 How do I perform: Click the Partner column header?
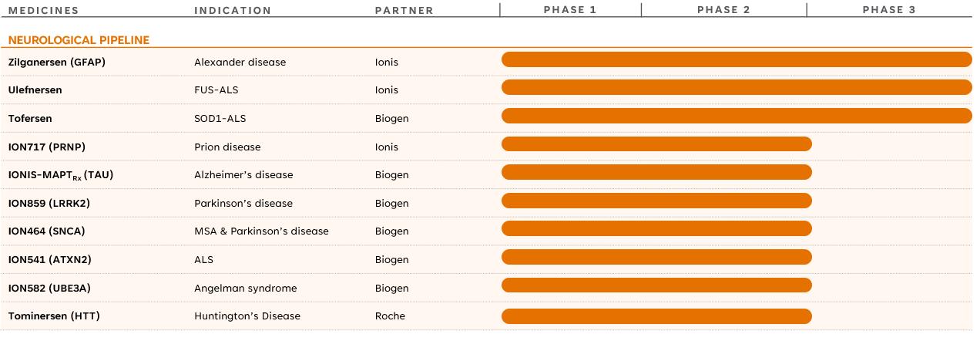click(404, 11)
